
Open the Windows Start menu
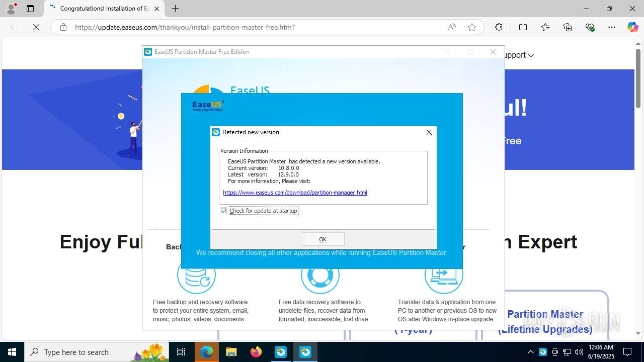[x=12, y=352]
